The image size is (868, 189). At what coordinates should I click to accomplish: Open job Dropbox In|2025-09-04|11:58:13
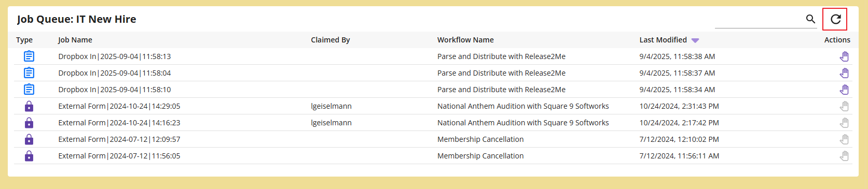115,56
